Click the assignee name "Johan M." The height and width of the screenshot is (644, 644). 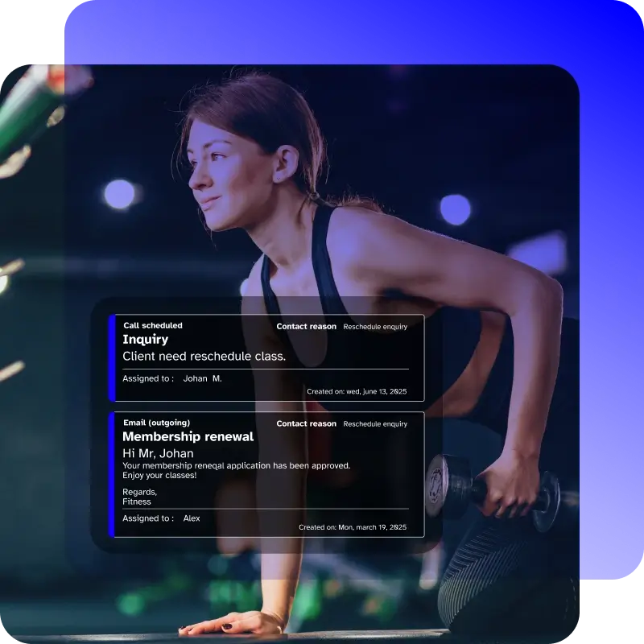pos(202,378)
